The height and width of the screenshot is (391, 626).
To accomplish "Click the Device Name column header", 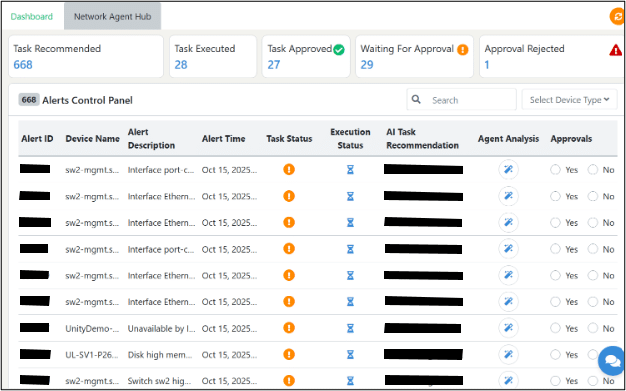I will (93, 139).
